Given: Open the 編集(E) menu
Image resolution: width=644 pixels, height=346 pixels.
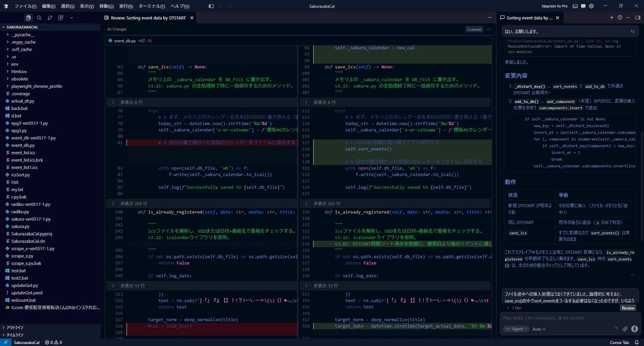Looking at the screenshot, I should pyautogui.click(x=49, y=6).
